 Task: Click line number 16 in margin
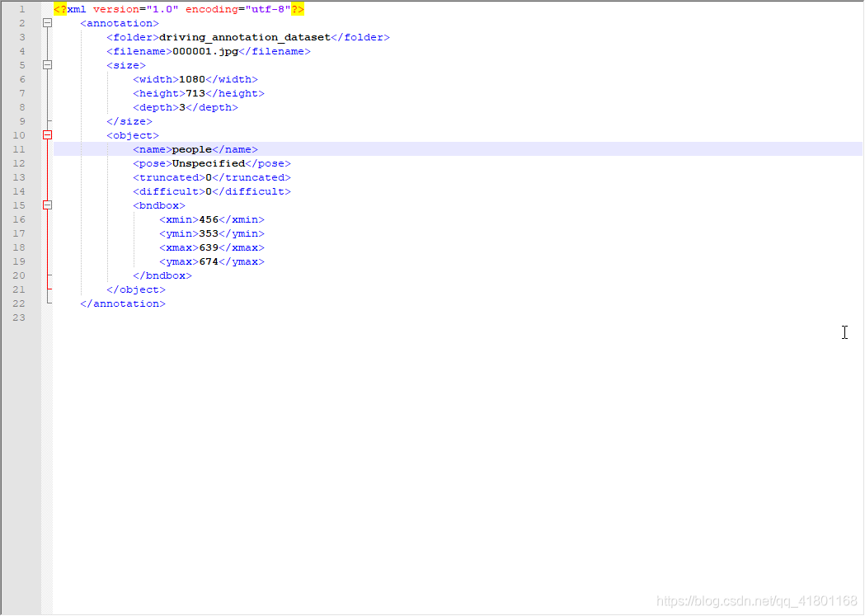(x=19, y=219)
